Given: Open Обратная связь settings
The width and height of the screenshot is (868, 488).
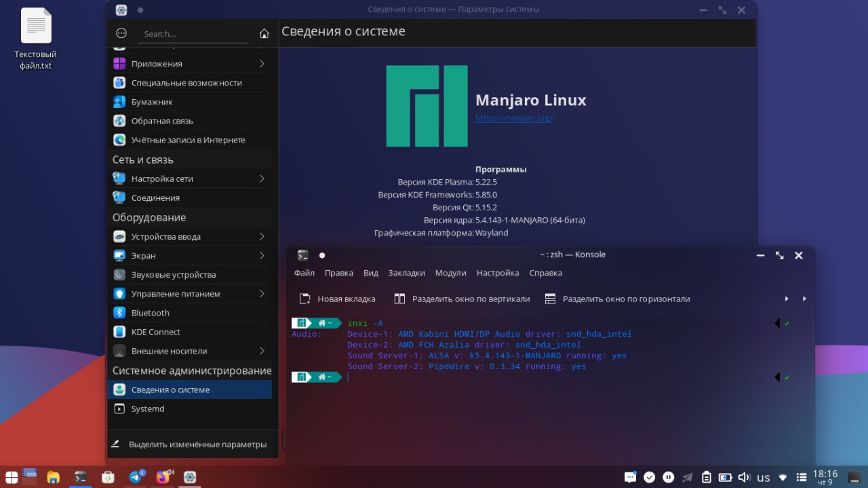Looking at the screenshot, I should coord(189,121).
